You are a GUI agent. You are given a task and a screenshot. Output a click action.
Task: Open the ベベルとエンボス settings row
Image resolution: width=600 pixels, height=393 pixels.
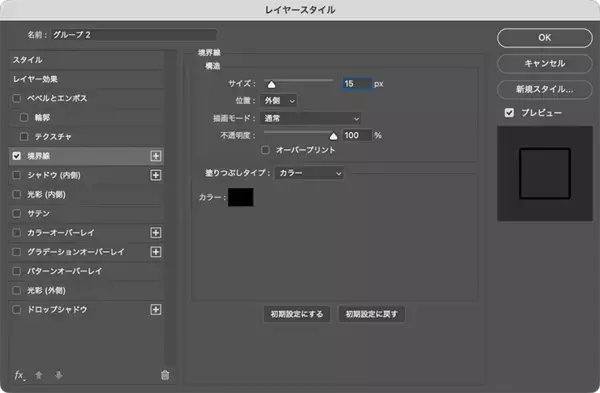86,99
